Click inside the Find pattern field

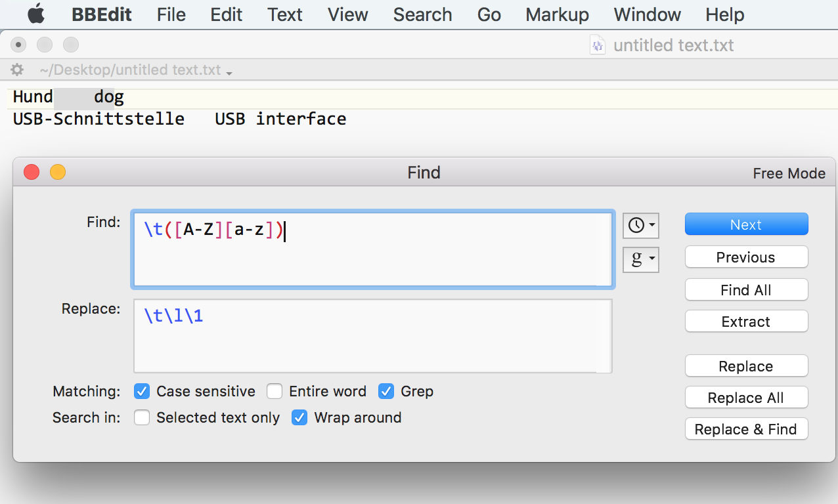coord(373,249)
